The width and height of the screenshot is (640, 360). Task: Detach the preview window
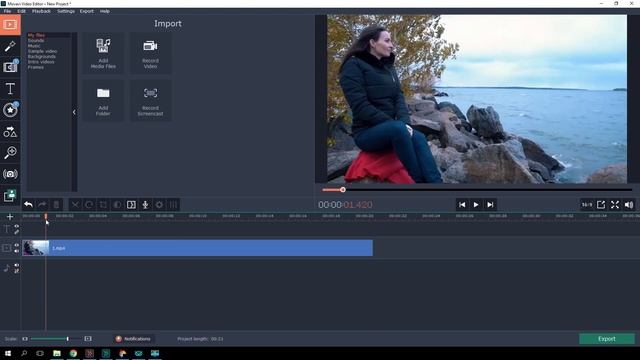[601, 205]
